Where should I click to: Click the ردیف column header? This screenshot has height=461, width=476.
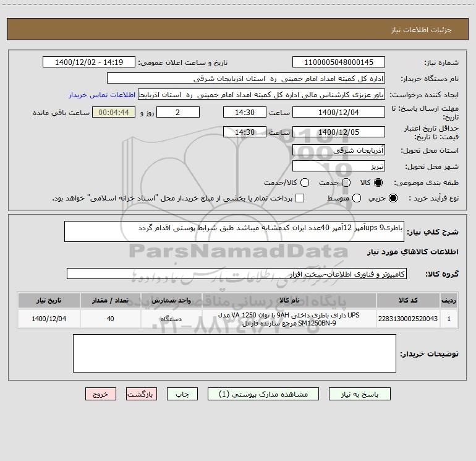point(449,300)
